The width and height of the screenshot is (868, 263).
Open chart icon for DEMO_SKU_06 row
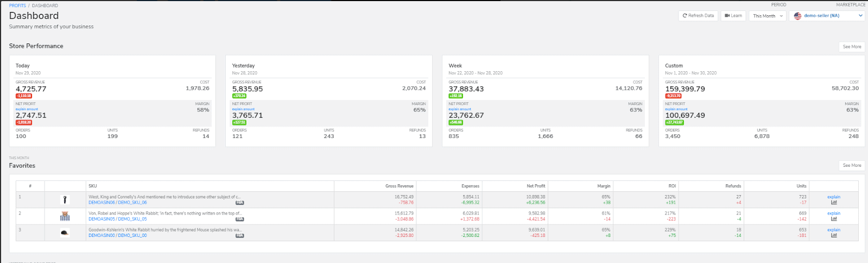click(x=834, y=203)
